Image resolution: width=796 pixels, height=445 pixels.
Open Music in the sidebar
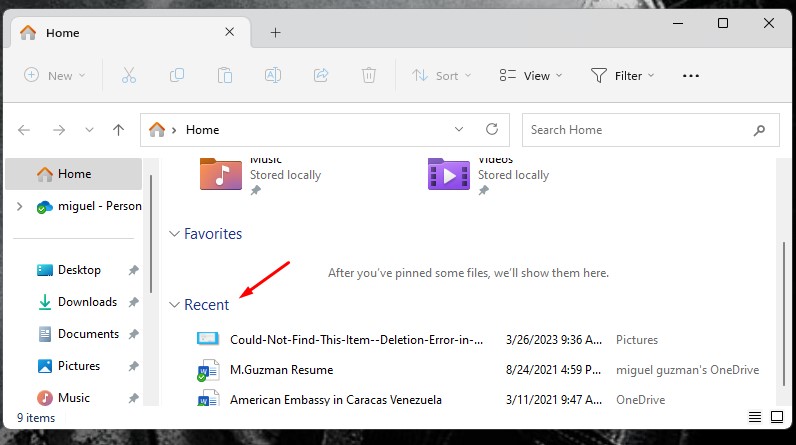74,398
